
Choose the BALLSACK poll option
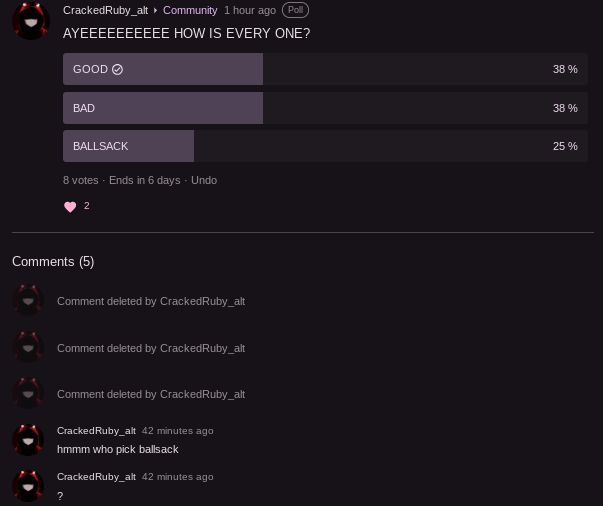click(x=325, y=146)
